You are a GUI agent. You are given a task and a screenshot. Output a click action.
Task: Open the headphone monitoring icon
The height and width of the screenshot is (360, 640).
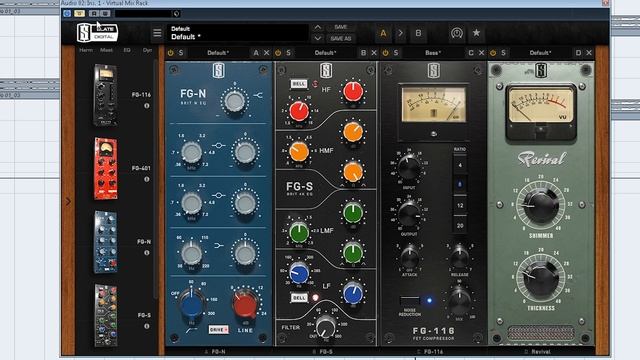point(457,33)
